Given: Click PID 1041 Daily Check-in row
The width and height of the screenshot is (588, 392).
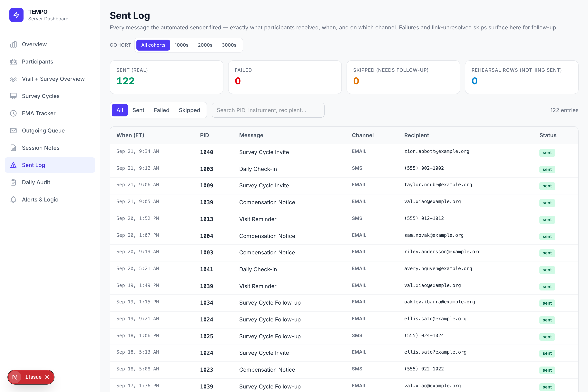Looking at the screenshot, I should click(x=344, y=269).
